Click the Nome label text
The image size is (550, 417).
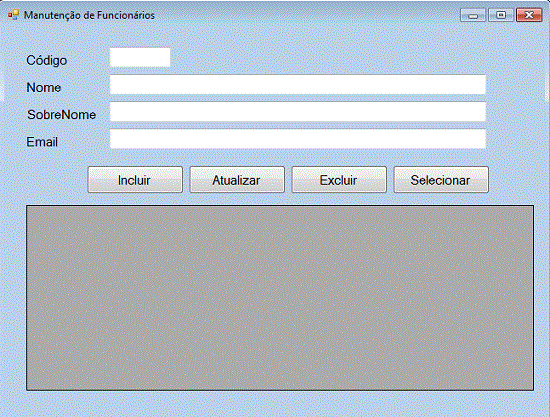[43, 87]
